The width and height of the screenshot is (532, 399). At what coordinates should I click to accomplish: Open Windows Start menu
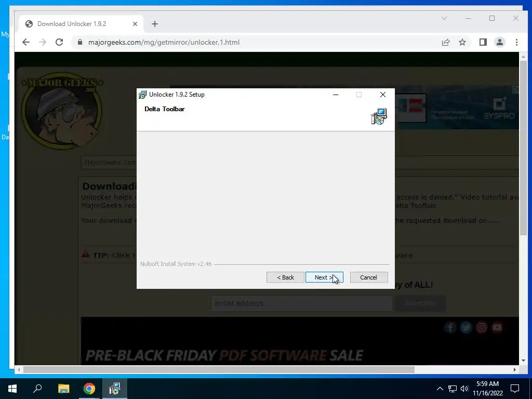click(x=12, y=389)
